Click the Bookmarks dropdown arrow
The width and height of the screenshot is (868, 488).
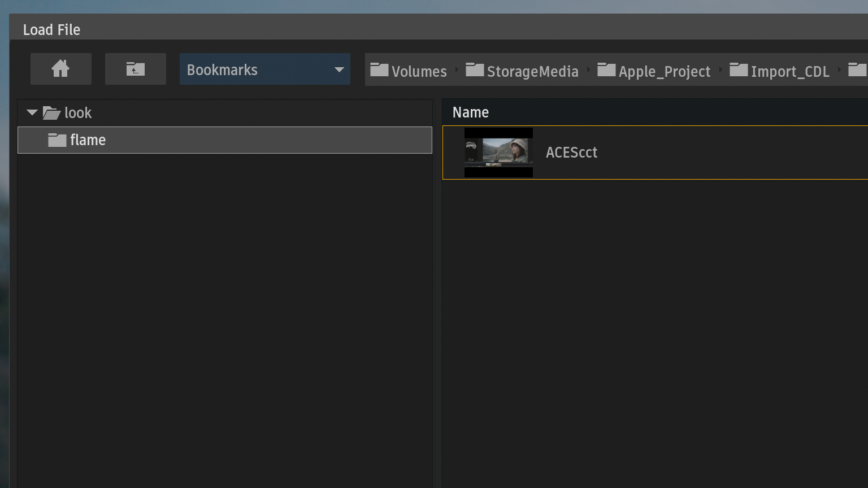[x=339, y=70]
